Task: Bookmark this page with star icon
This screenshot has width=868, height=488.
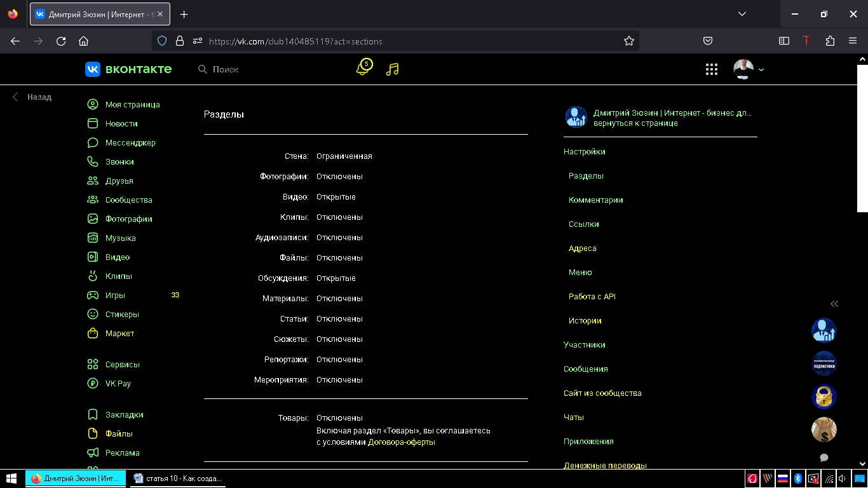Action: (629, 41)
